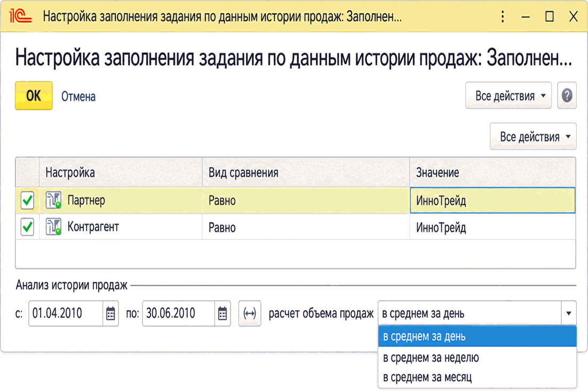Image resolution: width=588 pixels, height=392 pixels.
Task: Expand the upper Все действия dropdown
Action: (508, 95)
